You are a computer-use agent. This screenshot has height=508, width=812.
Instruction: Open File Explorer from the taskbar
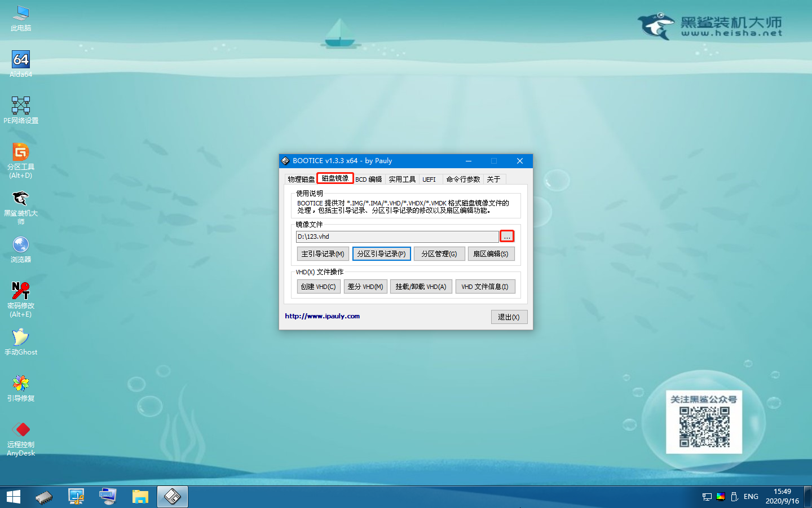(x=140, y=496)
